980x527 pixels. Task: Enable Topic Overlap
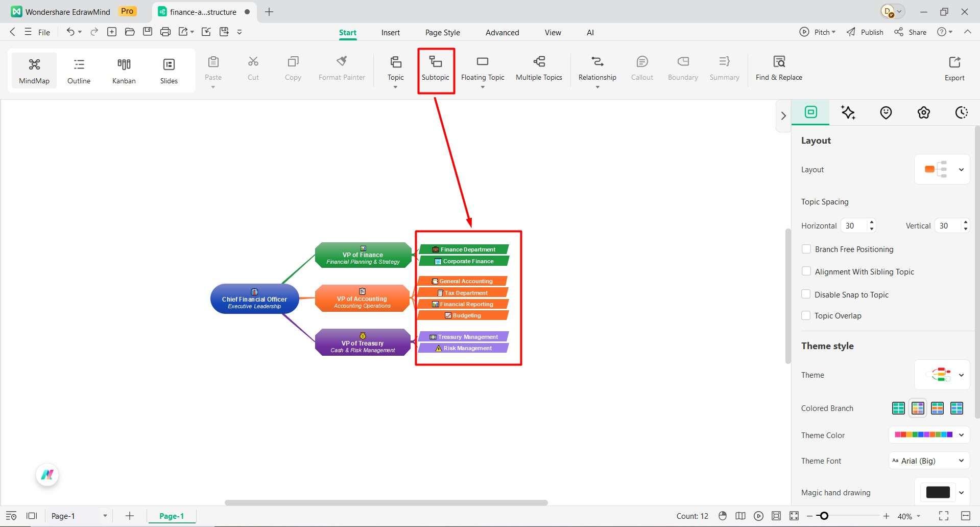tap(806, 315)
